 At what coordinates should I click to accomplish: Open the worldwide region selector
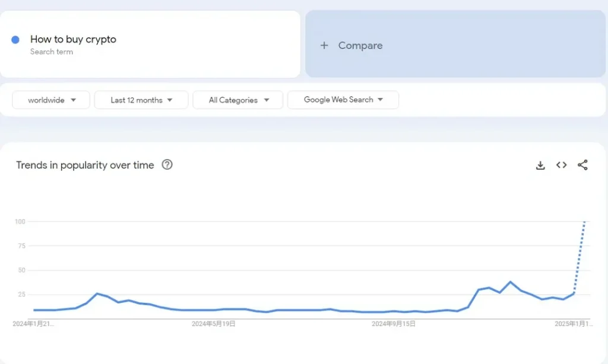[50, 100]
